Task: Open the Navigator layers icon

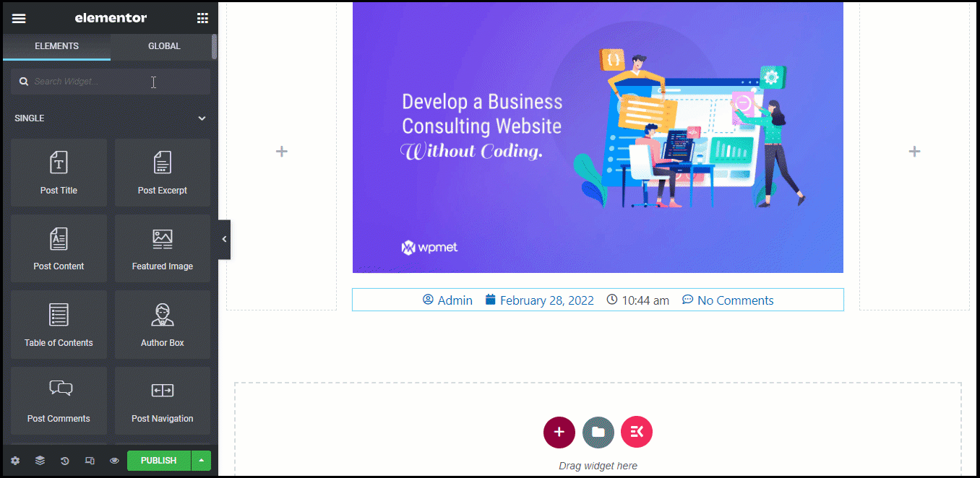Action: (40, 461)
